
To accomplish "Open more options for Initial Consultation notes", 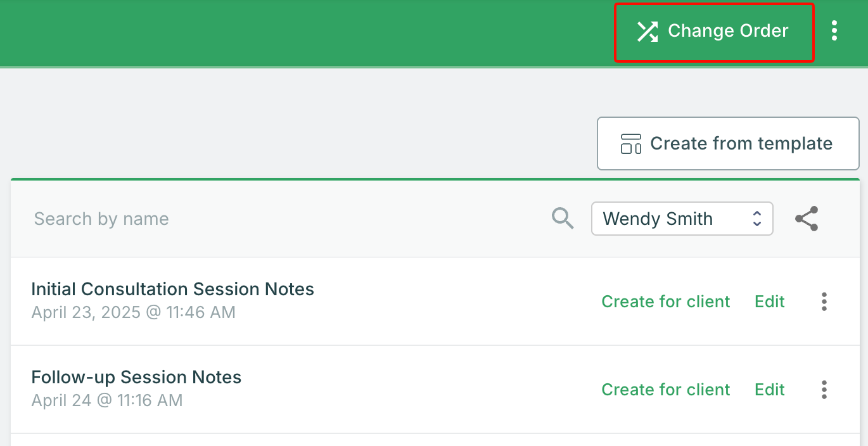I will [824, 302].
